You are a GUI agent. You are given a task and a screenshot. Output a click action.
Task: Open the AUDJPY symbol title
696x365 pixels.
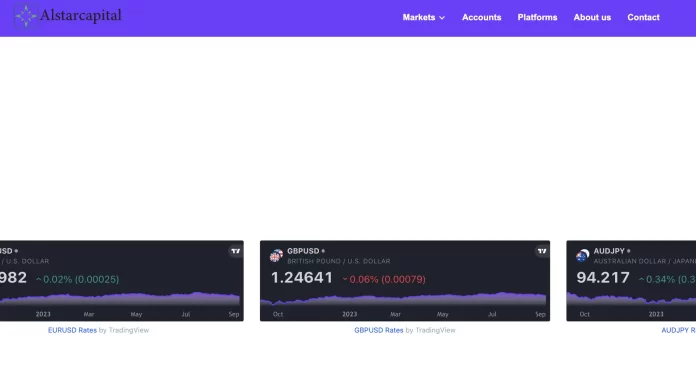609,251
